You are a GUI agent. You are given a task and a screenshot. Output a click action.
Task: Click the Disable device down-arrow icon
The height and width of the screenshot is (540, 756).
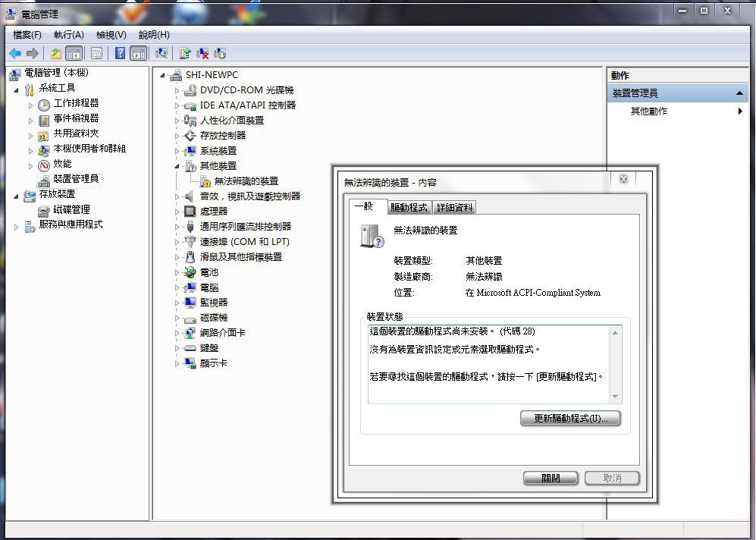point(220,54)
